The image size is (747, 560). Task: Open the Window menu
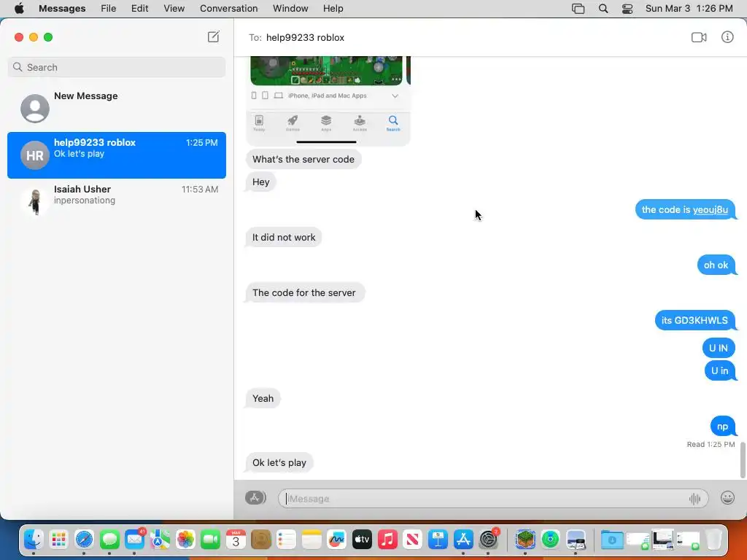click(x=290, y=9)
